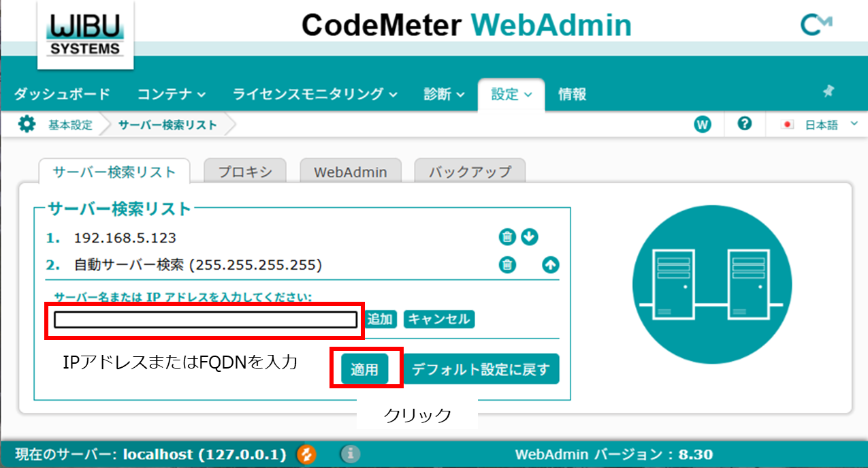Expand the コンテナ dropdown menu

click(x=172, y=95)
